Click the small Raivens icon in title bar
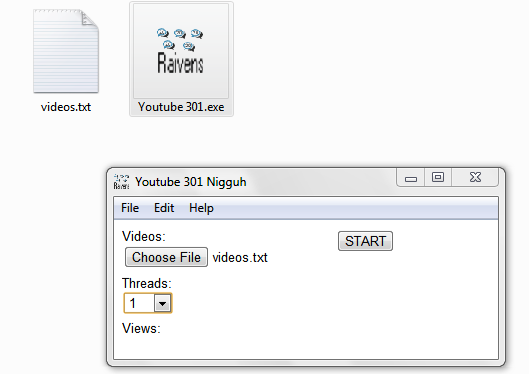 click(x=121, y=181)
